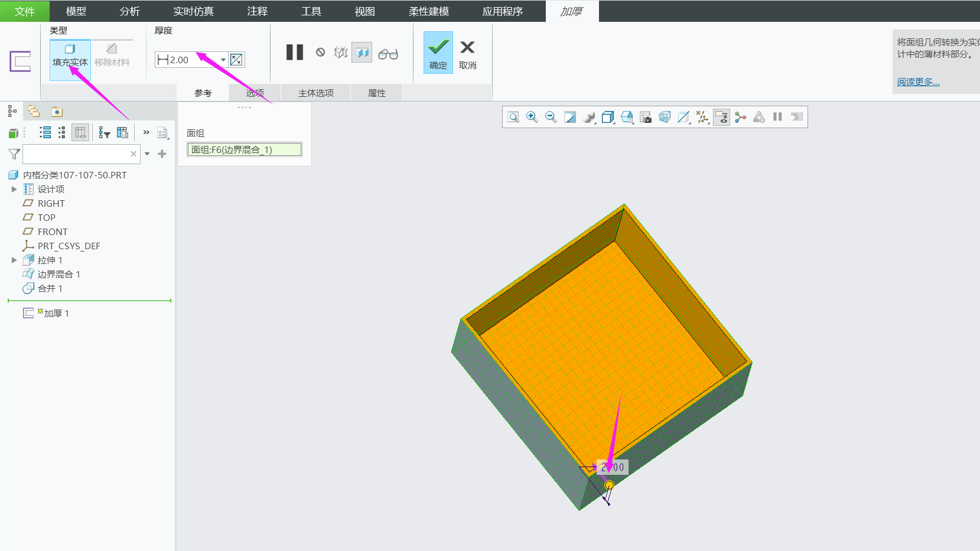Click the zoom in magnifier icon

532,117
